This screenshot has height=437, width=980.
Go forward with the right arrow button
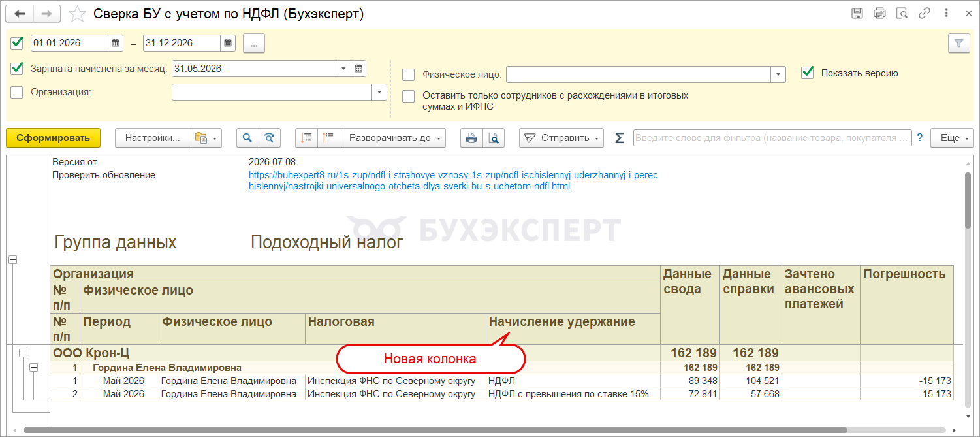[x=46, y=14]
